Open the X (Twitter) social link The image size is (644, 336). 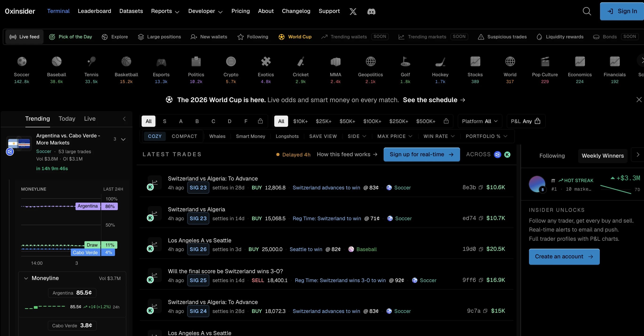[353, 11]
